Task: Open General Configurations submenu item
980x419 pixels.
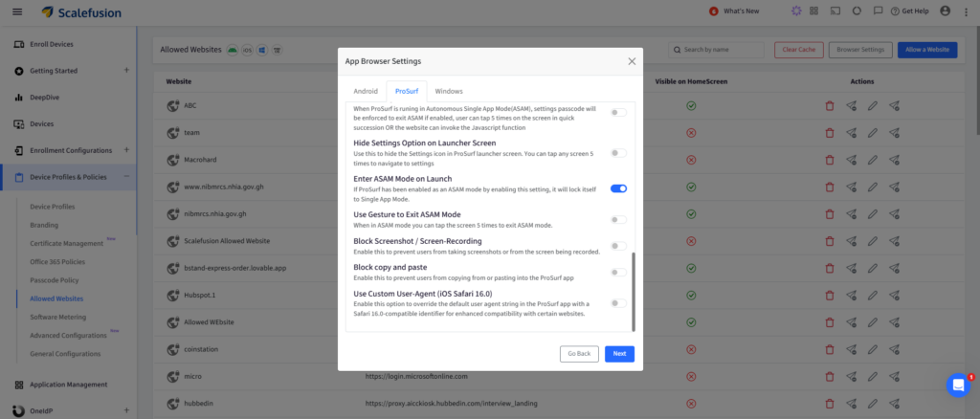Action: tap(65, 354)
